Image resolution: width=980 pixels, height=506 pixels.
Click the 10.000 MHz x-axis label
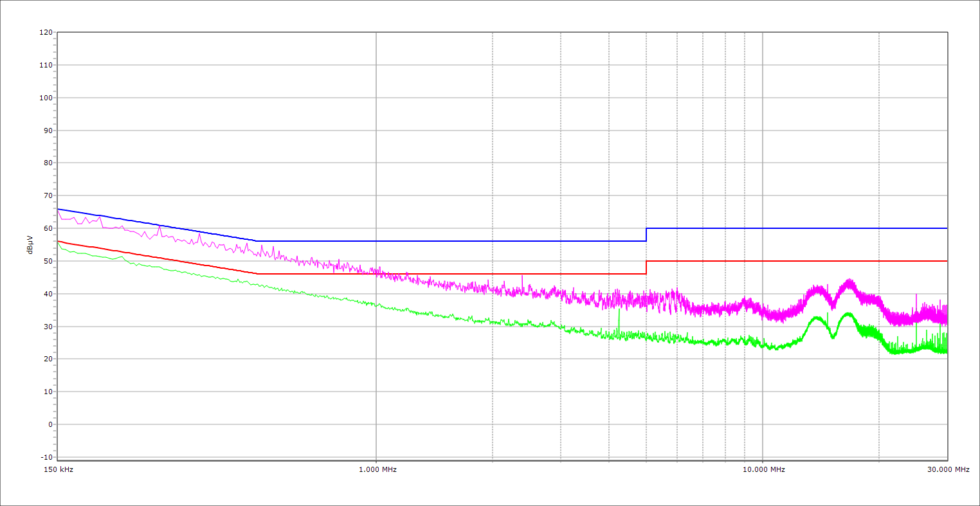point(763,469)
